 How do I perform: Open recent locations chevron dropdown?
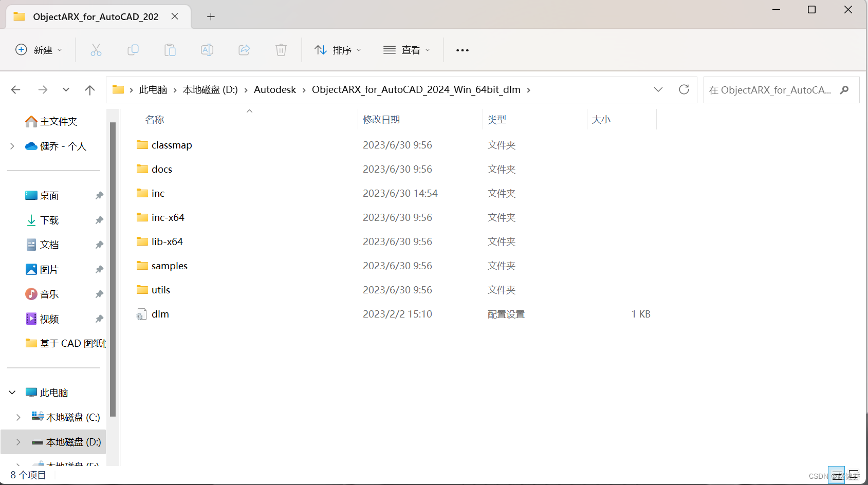click(x=66, y=90)
